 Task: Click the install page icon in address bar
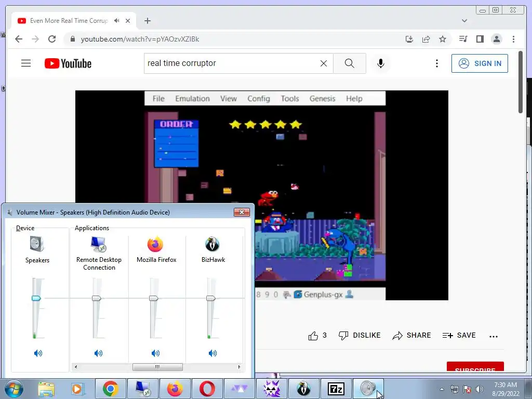[409, 39]
